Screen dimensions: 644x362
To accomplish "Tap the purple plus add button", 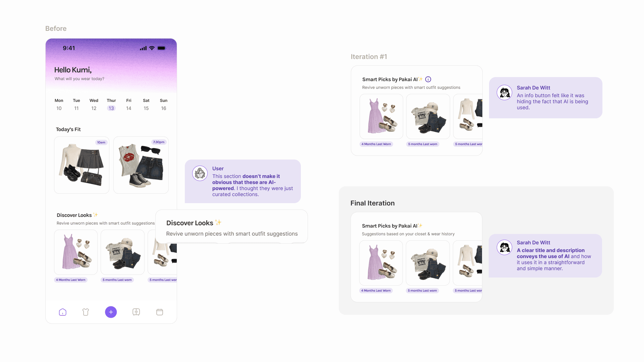I will (x=111, y=312).
